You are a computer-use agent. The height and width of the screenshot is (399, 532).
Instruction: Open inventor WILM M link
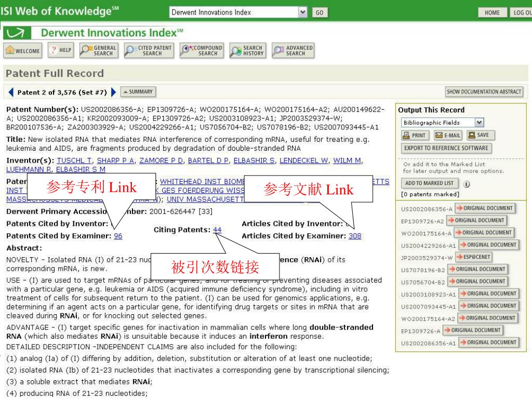(347, 161)
